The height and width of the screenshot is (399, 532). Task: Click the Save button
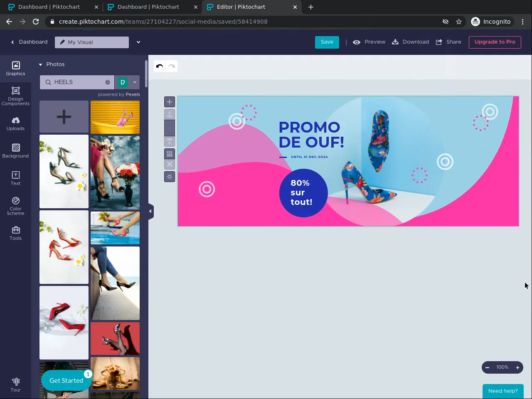327,42
